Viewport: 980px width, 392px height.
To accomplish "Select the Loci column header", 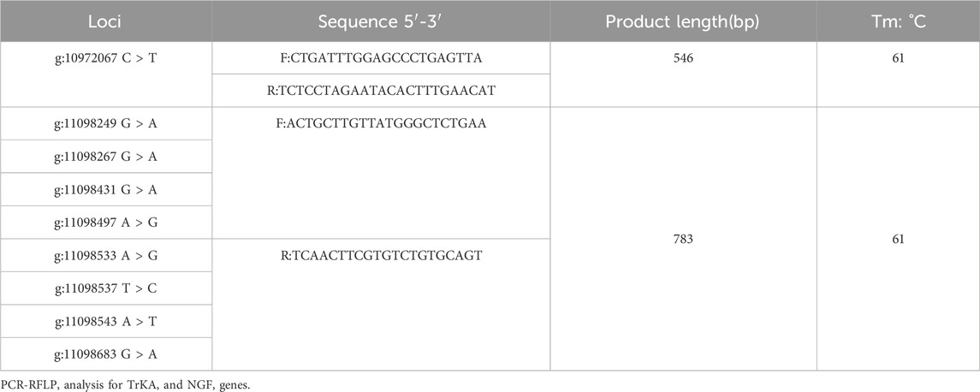I will click(x=105, y=21).
